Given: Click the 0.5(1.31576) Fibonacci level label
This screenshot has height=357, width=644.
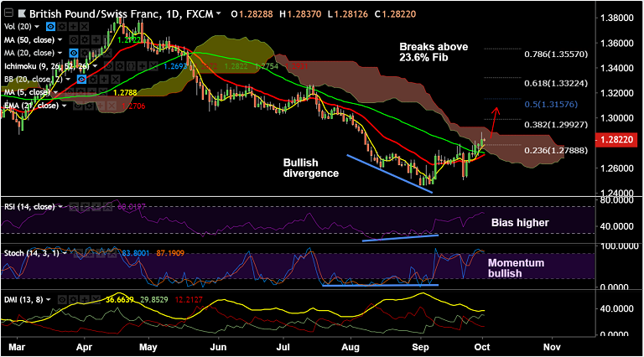Looking at the screenshot, I should pyautogui.click(x=551, y=104).
